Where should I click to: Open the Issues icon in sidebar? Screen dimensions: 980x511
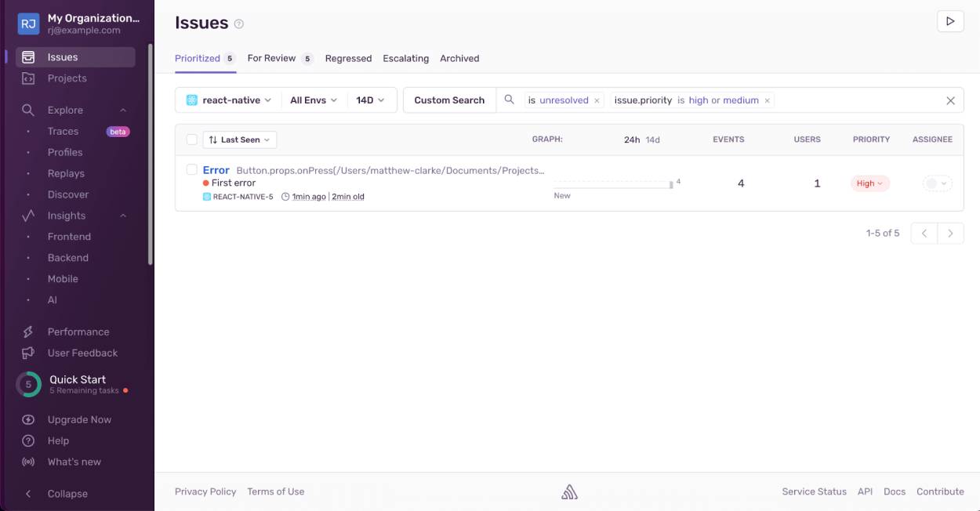pos(28,57)
